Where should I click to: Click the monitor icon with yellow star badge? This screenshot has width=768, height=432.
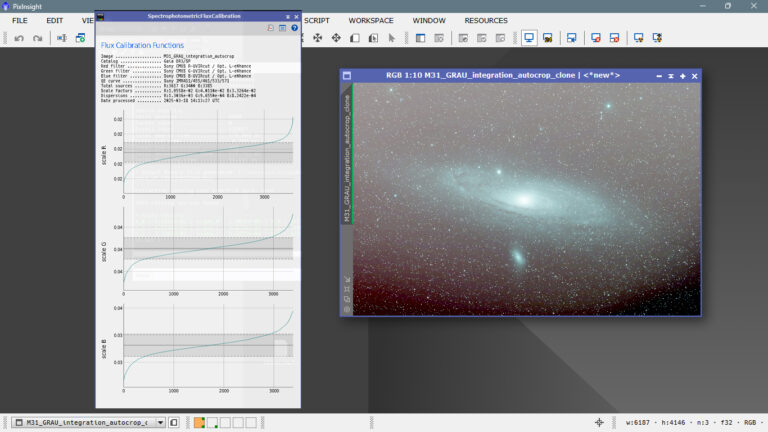tap(638, 38)
